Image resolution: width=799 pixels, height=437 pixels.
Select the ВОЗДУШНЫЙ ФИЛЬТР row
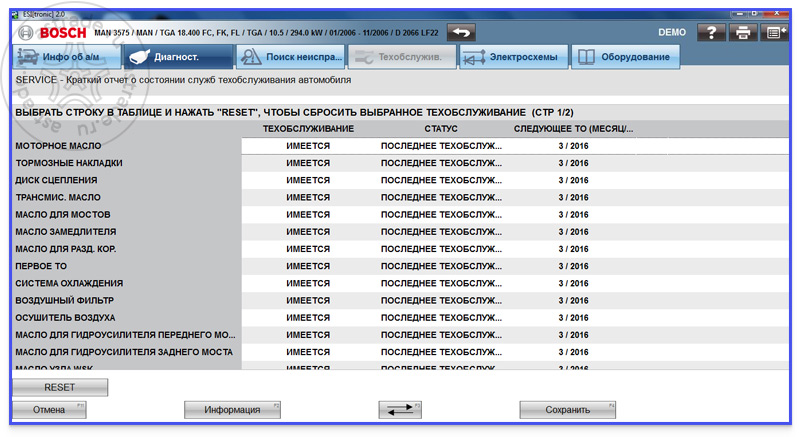[401, 301]
